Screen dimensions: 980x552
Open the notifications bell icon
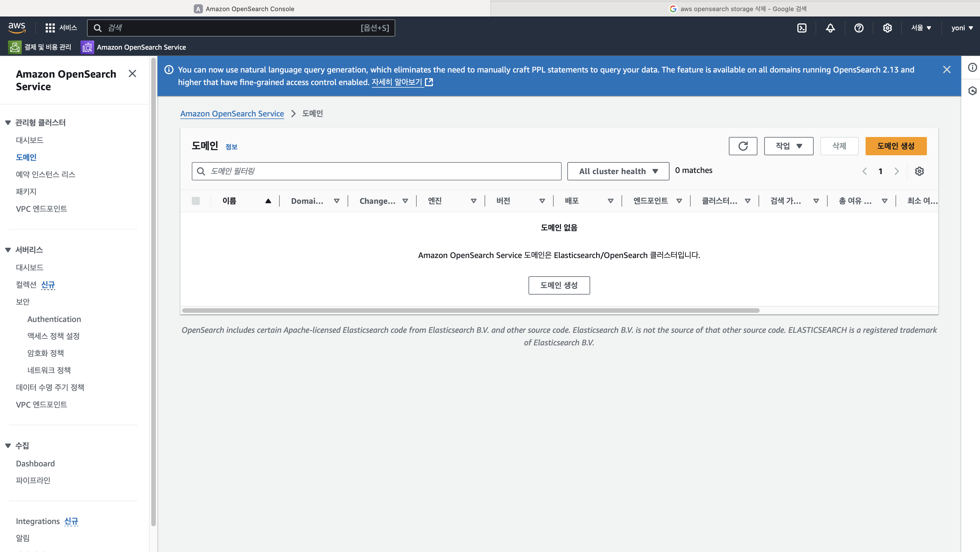(x=830, y=28)
